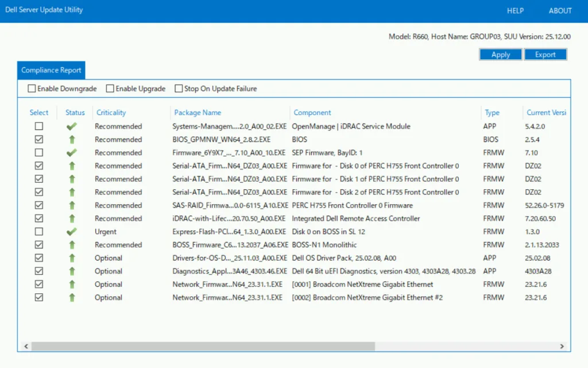Open the HELP menu
The height and width of the screenshot is (368, 588).
click(x=515, y=11)
